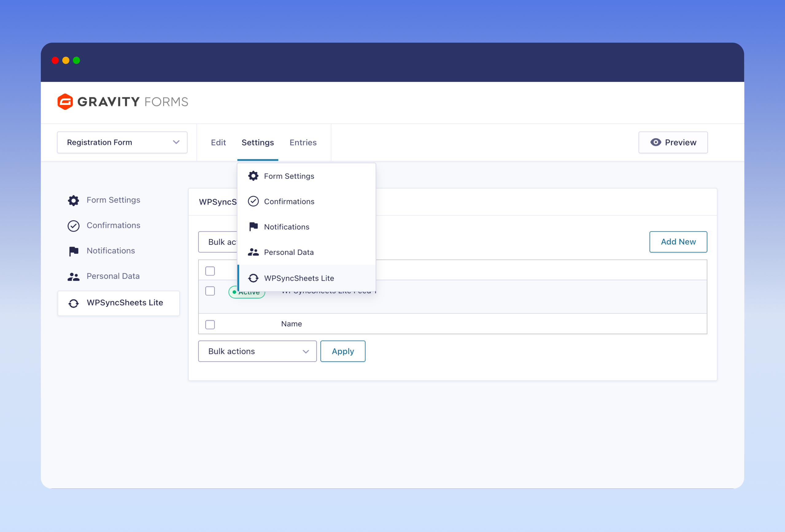Screen dimensions: 785x532
Task: Click the dropdown menu Form Settings gear icon
Action: tap(253, 176)
